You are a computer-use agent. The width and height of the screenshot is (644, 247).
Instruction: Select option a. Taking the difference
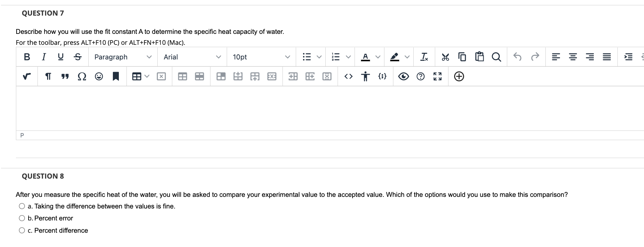[22, 206]
